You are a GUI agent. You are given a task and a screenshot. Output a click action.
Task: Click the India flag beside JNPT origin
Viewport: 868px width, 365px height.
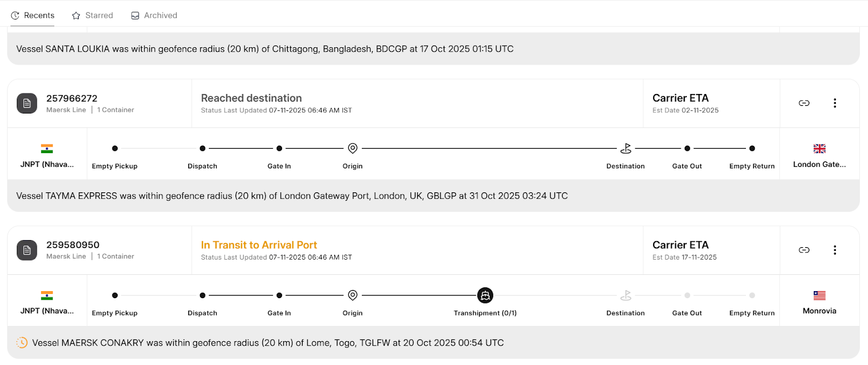(x=47, y=148)
